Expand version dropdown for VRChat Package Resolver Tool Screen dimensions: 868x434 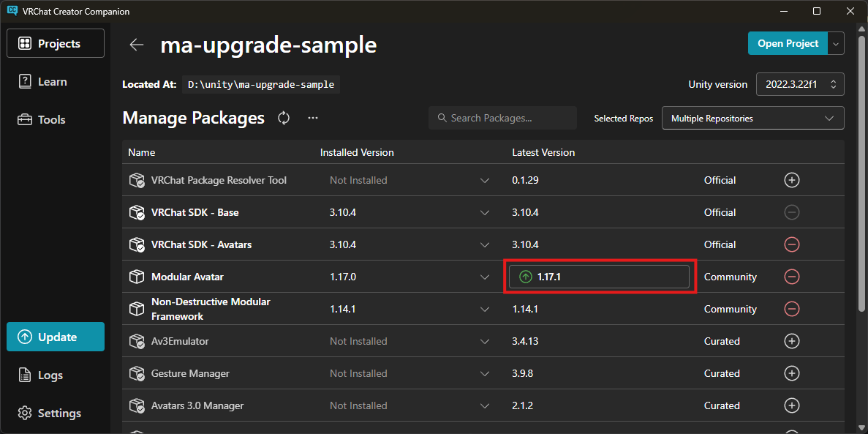click(x=485, y=180)
